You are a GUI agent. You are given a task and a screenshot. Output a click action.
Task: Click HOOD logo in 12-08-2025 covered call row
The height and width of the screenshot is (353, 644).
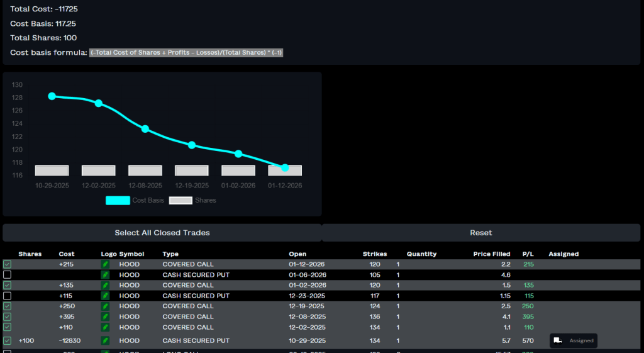106,317
